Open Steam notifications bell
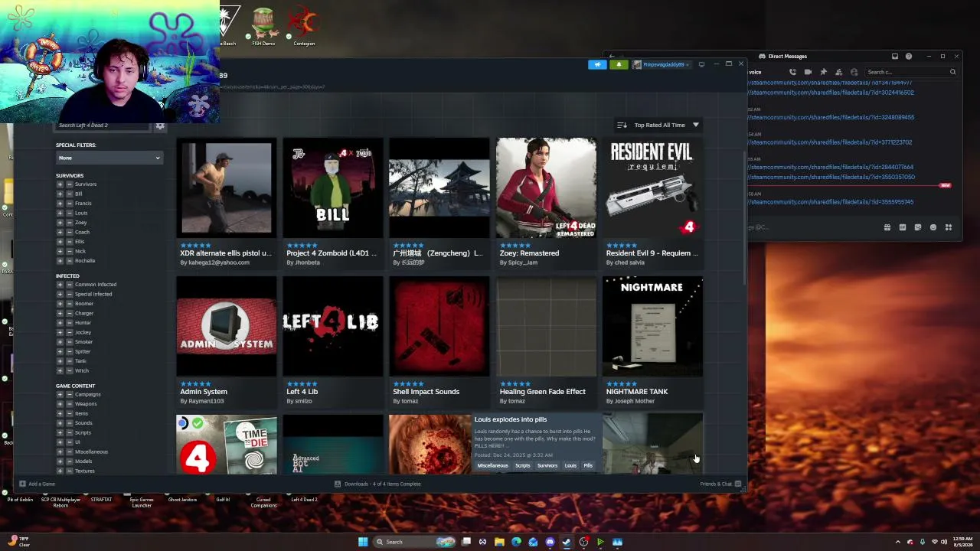980x551 pixels. pyautogui.click(x=619, y=64)
